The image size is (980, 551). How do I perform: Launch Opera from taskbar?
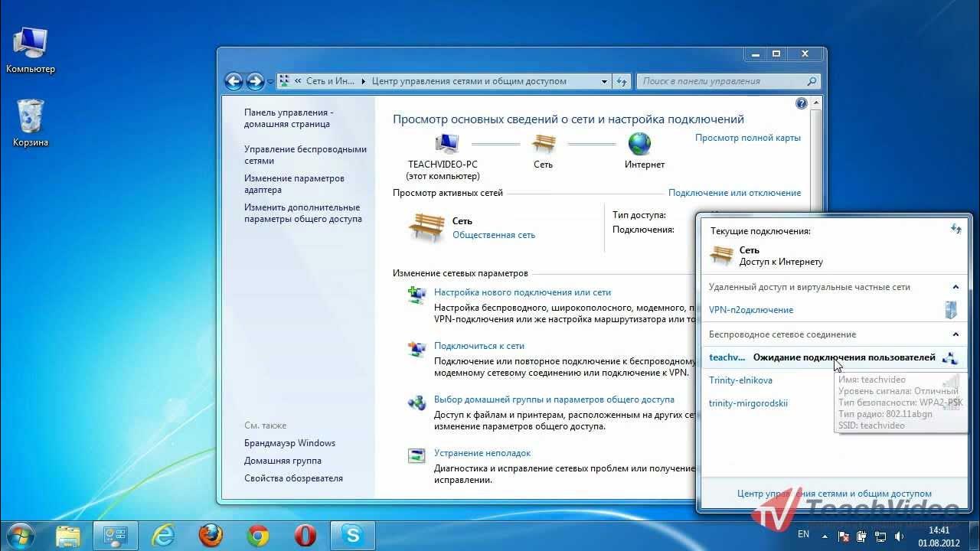[x=305, y=535]
